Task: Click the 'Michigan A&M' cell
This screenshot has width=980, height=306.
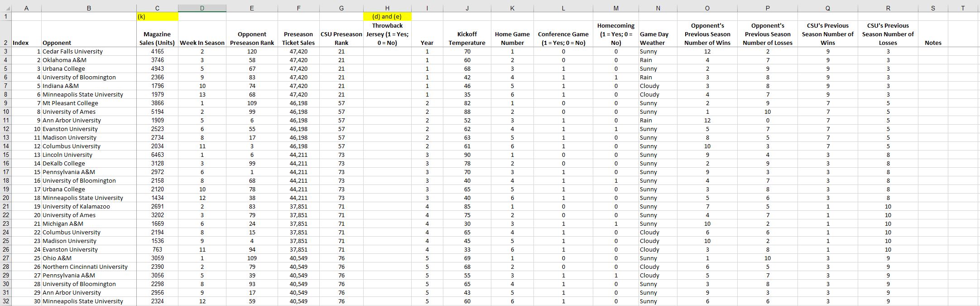Action: point(89,223)
